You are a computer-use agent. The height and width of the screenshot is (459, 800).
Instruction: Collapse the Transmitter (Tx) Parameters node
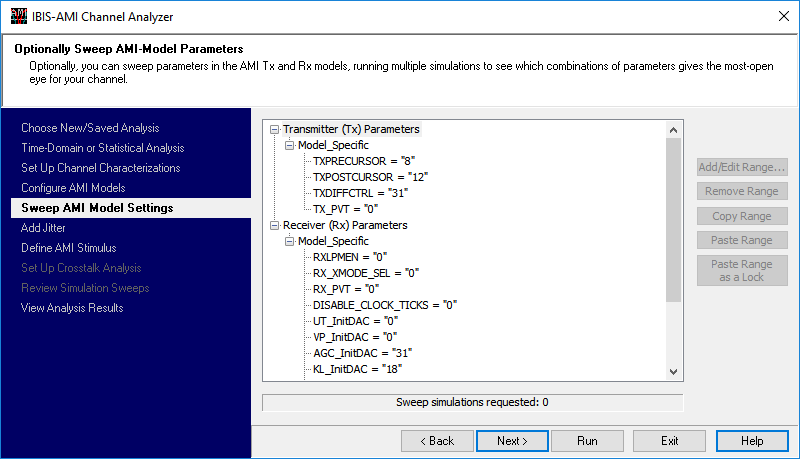tap(275, 129)
